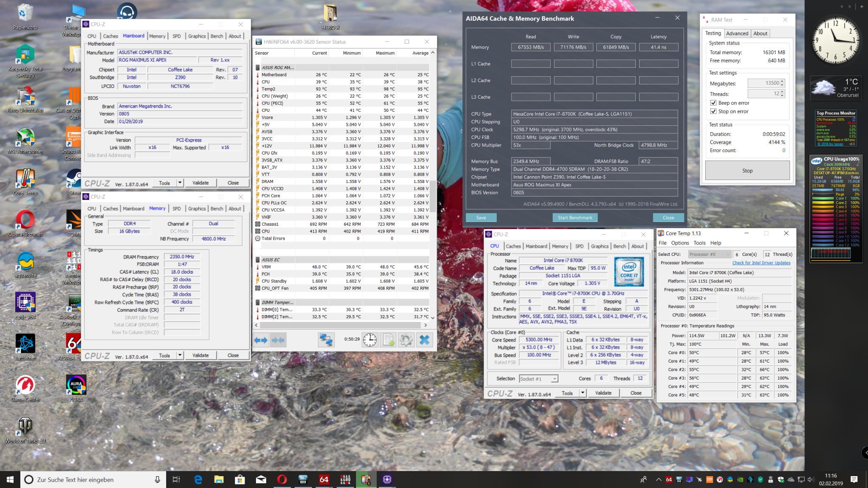Image resolution: width=868 pixels, height=488 pixels.
Task: Open the Game Center desktop icon
Action: [25, 388]
